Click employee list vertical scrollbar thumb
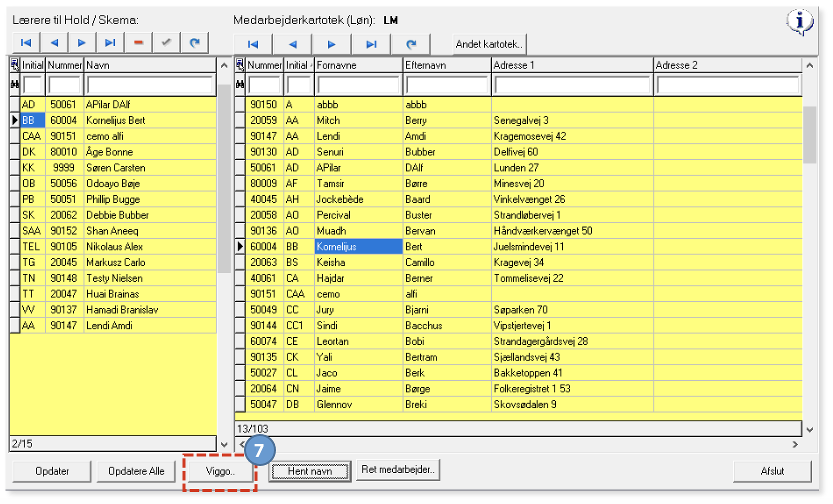This screenshot has width=833, height=504. pyautogui.click(x=809, y=135)
